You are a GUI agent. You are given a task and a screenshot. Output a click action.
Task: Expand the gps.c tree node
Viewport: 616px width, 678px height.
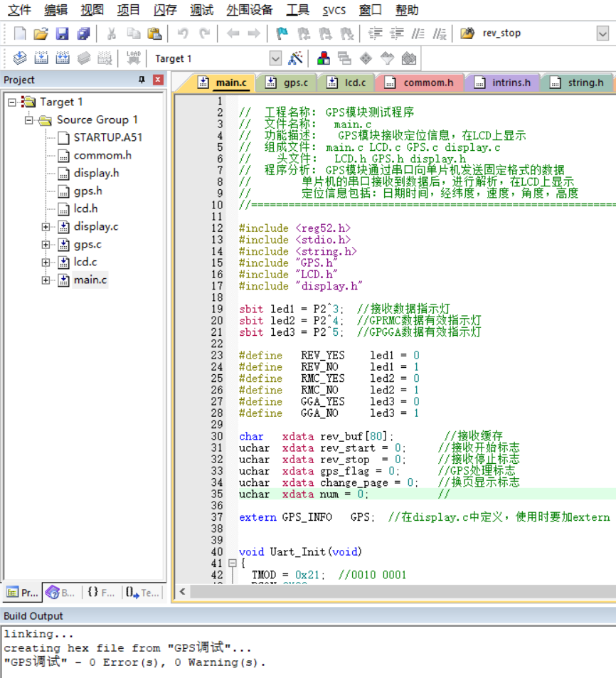coord(46,244)
